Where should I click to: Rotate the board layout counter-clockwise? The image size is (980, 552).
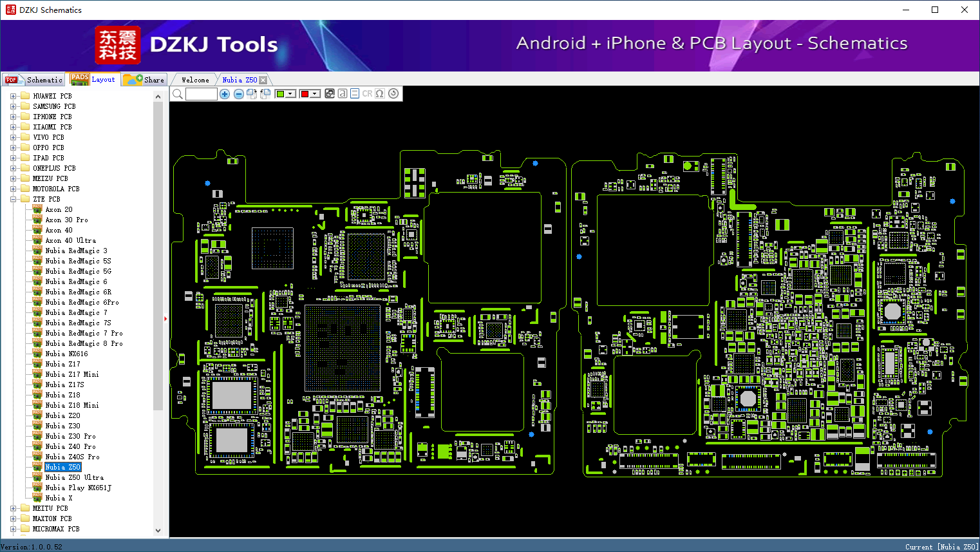[265, 94]
